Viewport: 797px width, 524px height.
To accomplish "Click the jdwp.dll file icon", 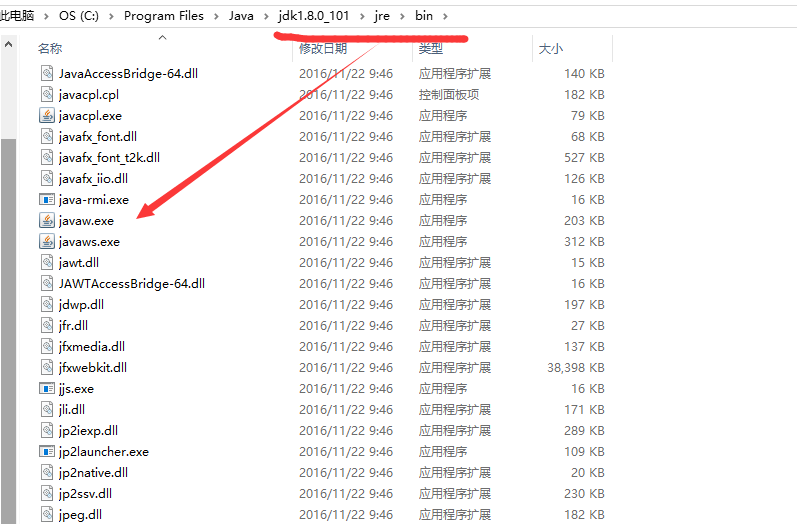I will tap(47, 304).
